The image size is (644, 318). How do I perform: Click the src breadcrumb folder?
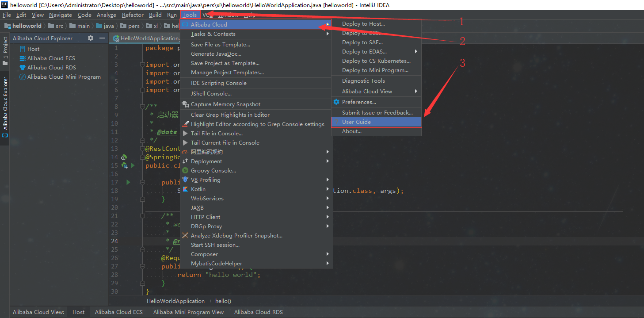[x=56, y=26]
